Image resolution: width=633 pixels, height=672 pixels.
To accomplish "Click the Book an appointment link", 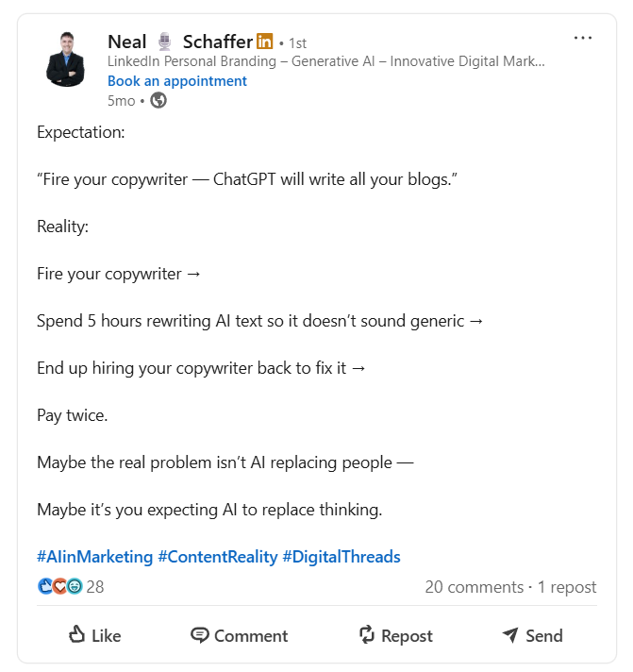I will (177, 81).
